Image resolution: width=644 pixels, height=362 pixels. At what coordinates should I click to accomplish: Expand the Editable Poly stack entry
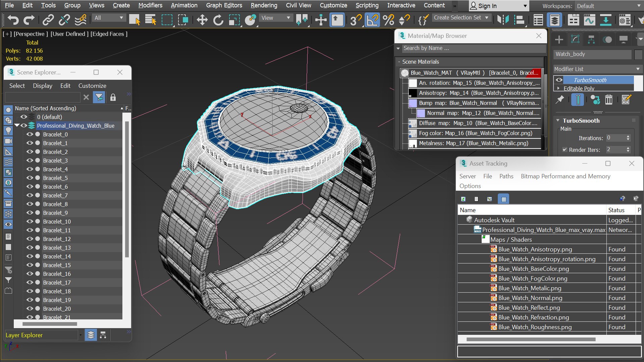coord(558,88)
